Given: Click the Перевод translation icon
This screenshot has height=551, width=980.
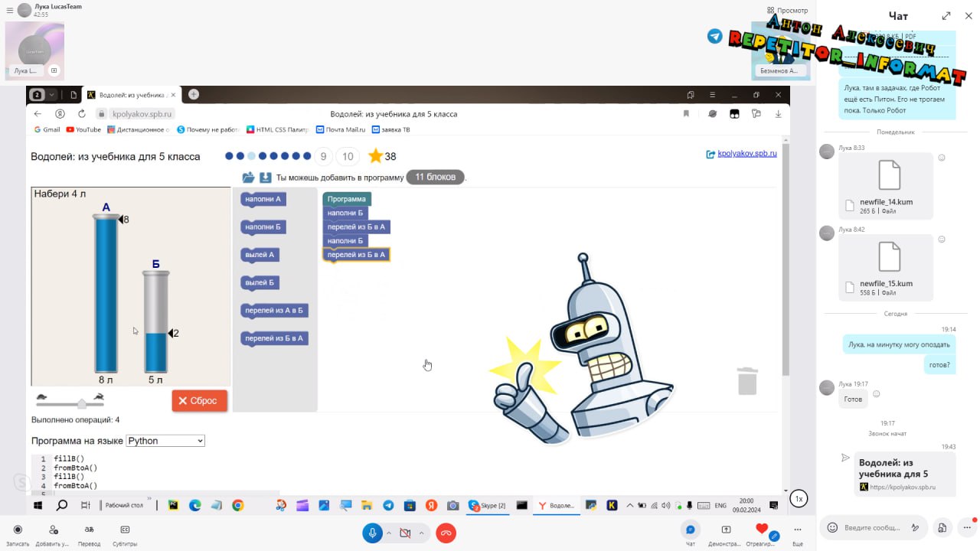Looking at the screenshot, I should pos(89,533).
